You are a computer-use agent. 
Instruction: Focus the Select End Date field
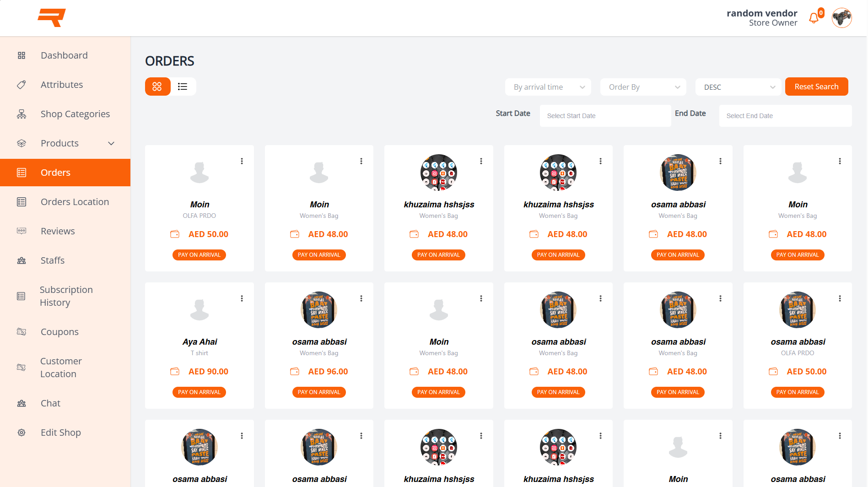click(x=785, y=116)
